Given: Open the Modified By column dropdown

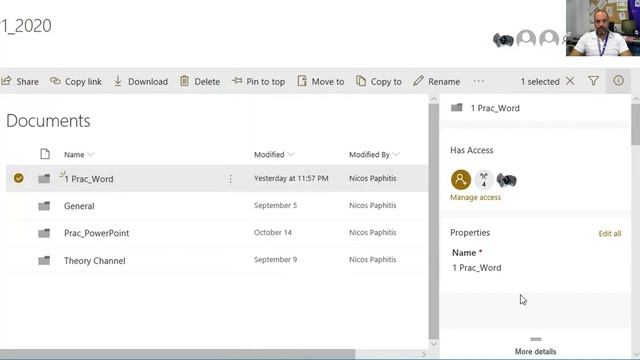Looking at the screenshot, I should coord(373,154).
